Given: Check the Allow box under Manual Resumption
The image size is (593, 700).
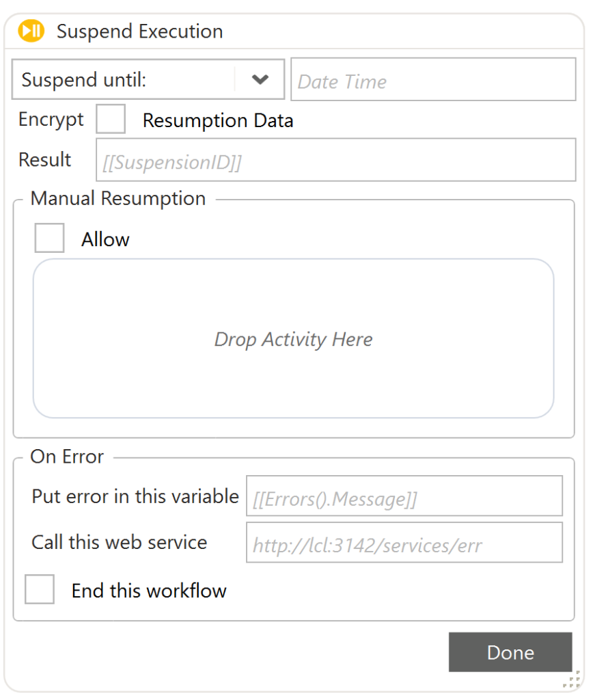Looking at the screenshot, I should 49,238.
